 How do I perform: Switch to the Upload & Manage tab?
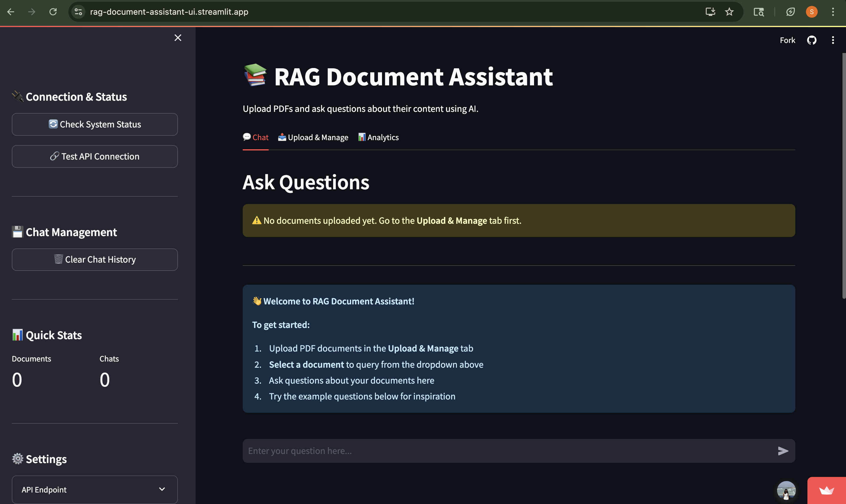pos(313,137)
